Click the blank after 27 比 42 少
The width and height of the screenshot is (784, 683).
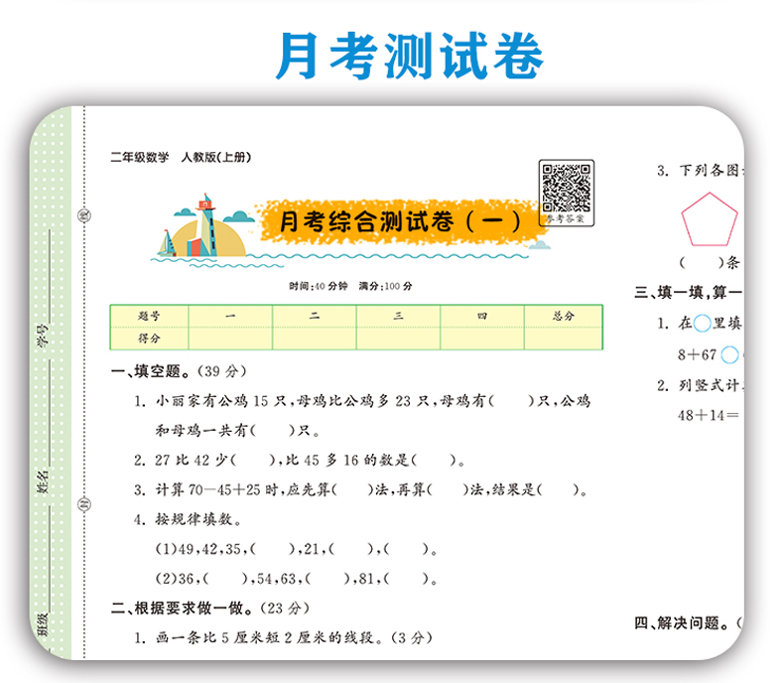click(253, 460)
